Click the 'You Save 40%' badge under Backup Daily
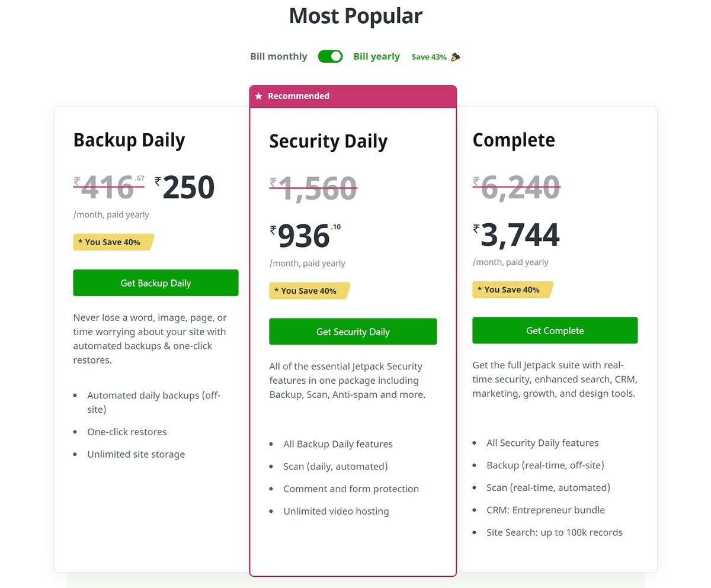Screen dimensions: 711x588 [111, 242]
